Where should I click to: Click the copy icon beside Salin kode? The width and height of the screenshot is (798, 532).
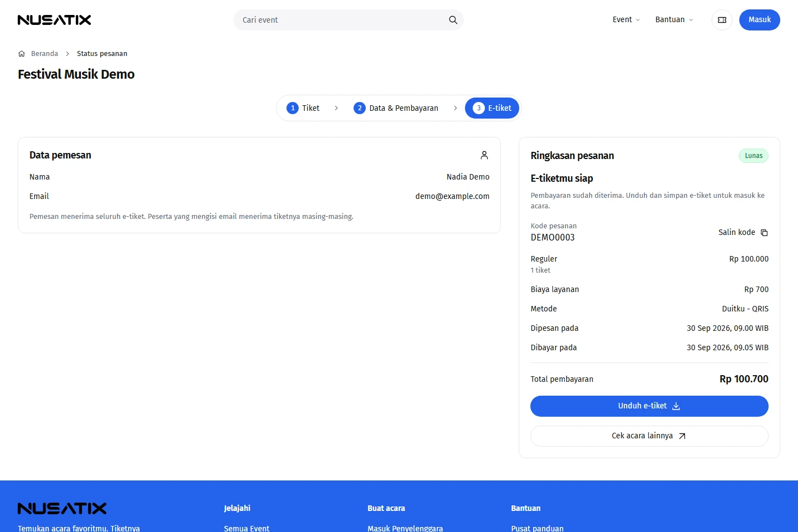764,233
